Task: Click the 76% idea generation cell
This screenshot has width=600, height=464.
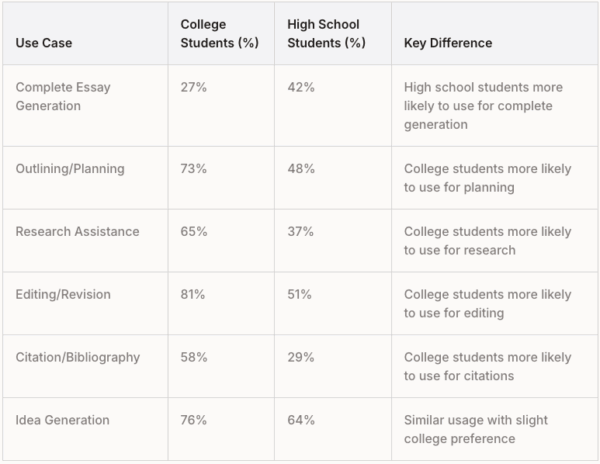Action: (x=194, y=420)
